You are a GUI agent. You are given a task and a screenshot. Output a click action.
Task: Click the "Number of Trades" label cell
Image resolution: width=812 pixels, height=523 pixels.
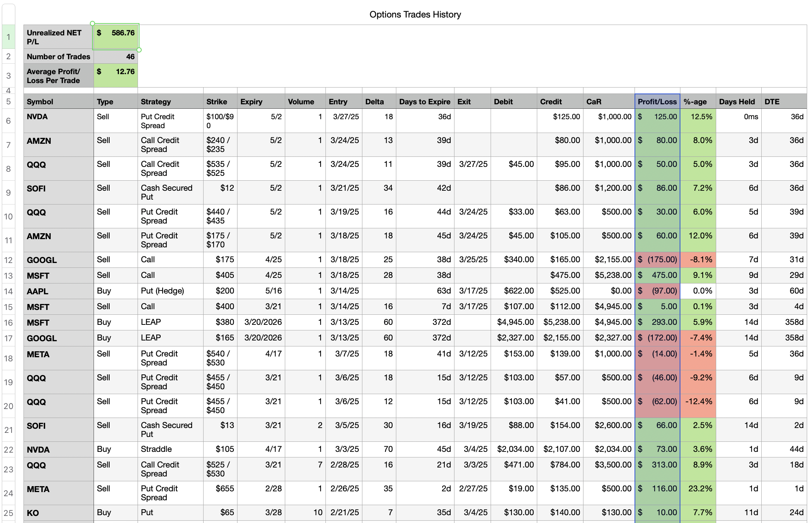tap(59, 57)
